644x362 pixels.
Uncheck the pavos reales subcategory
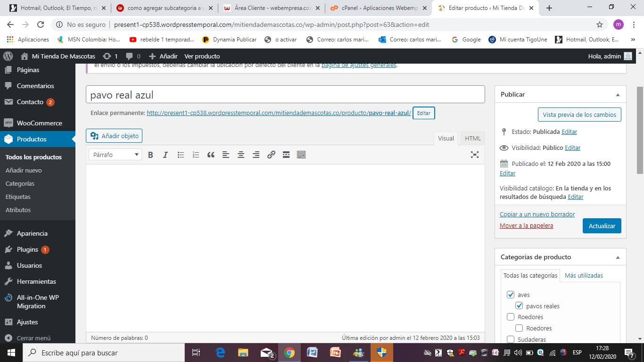pos(520,306)
